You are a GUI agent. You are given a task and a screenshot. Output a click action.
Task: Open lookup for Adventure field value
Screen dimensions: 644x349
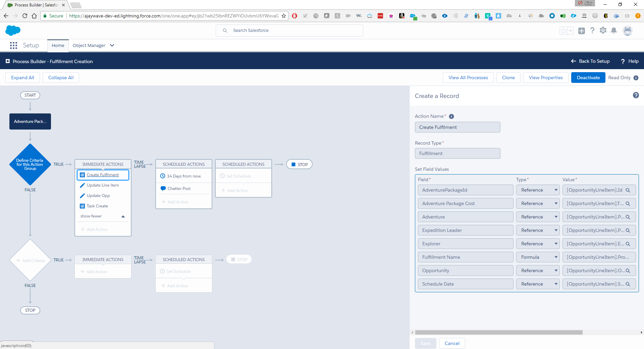(628, 217)
